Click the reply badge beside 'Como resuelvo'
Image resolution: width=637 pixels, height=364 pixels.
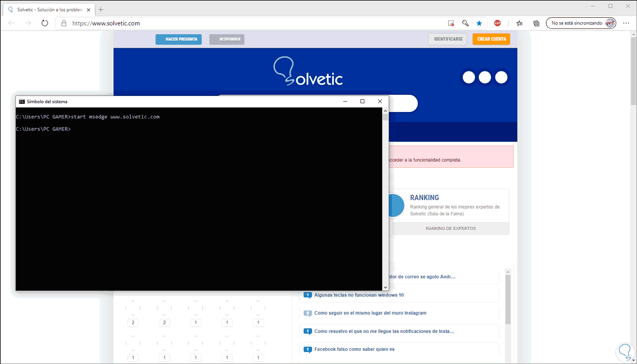coord(308,331)
